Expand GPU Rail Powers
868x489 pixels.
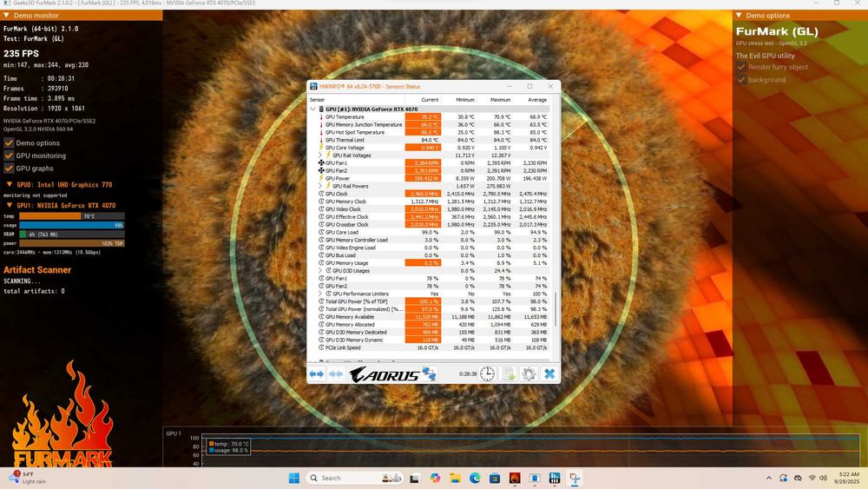(320, 186)
